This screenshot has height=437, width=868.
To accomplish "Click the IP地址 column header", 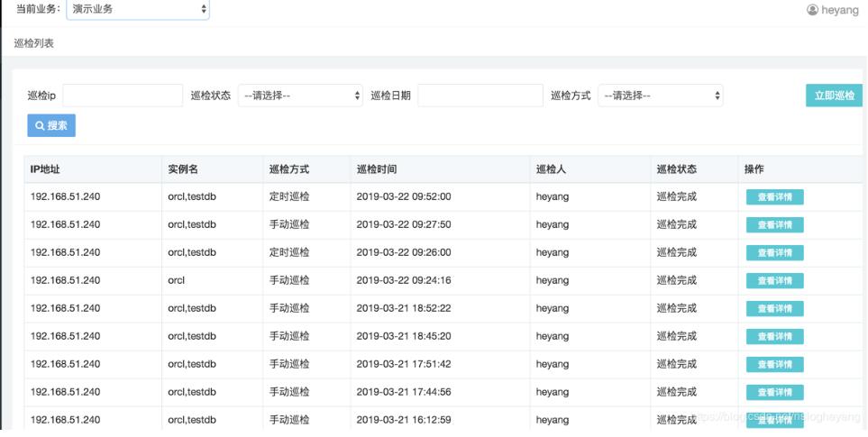I will click(x=45, y=169).
